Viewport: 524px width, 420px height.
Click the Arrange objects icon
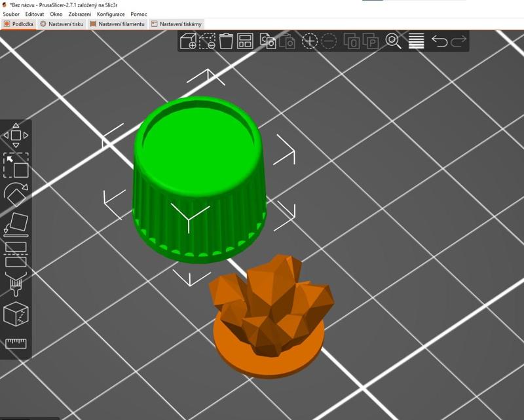pos(245,41)
